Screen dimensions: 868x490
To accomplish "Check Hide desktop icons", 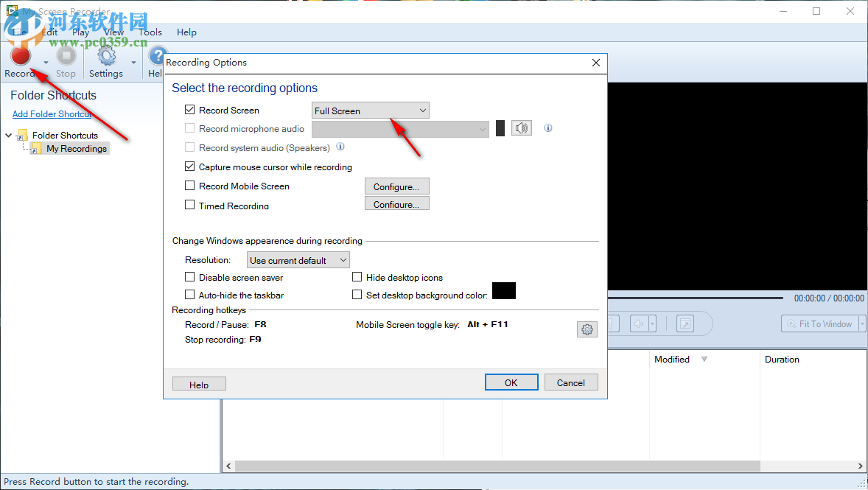I will pos(357,277).
